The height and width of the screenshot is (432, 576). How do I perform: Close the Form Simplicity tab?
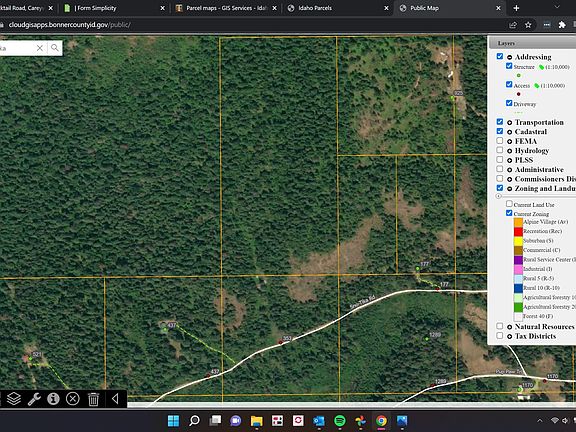(162, 8)
